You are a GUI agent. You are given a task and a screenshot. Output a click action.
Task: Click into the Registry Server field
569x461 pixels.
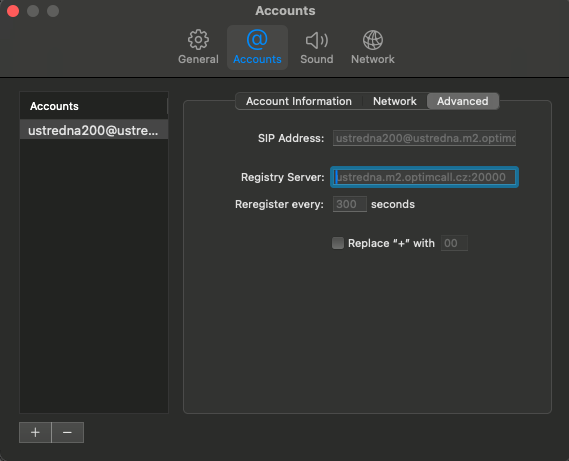tap(424, 177)
